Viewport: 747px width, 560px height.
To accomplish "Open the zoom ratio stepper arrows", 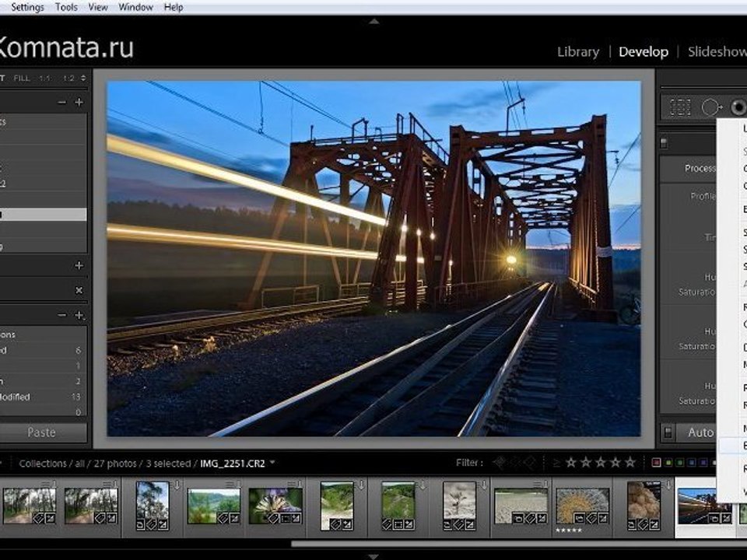I will click(x=83, y=78).
